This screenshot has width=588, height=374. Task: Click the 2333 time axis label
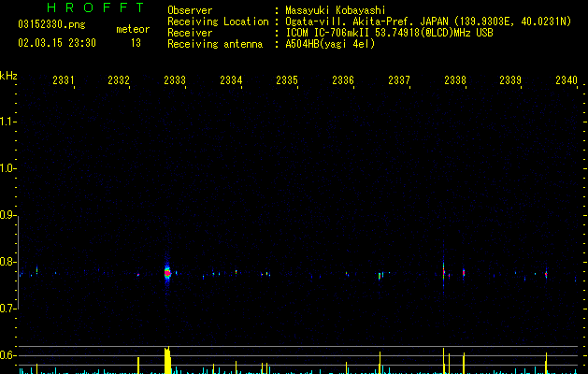click(175, 80)
